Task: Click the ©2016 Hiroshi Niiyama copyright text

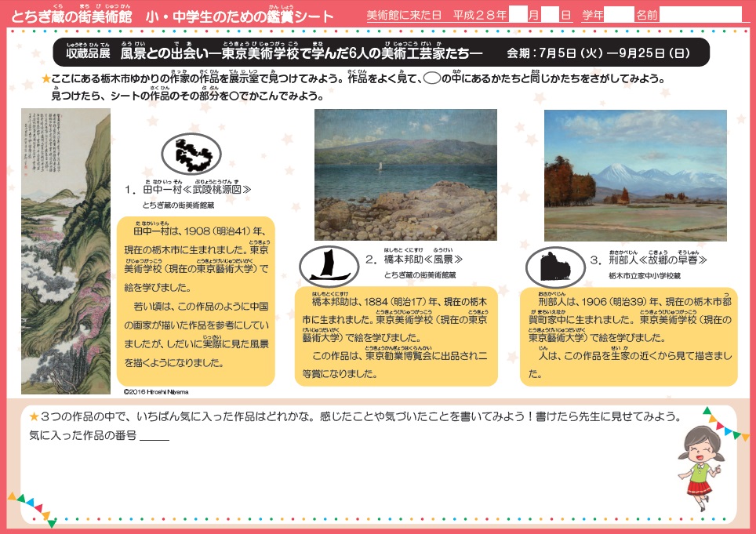Action: (x=156, y=392)
